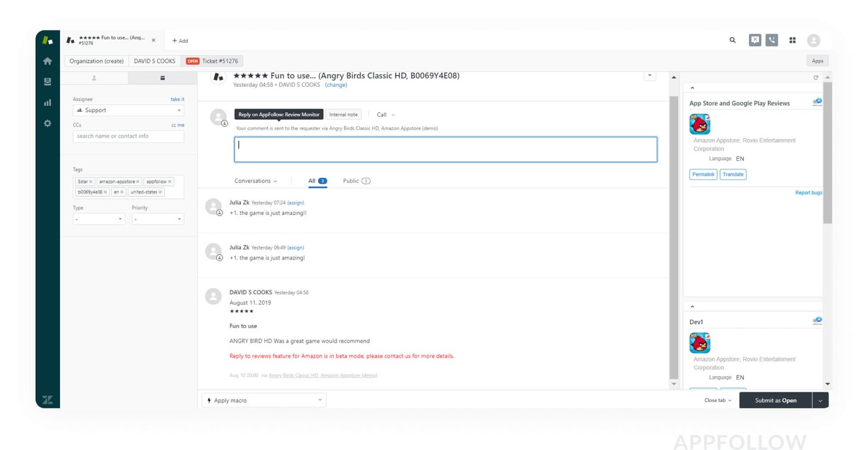
Task: Click AppFollow logo beside App Store Reviews heading
Action: coord(817,102)
